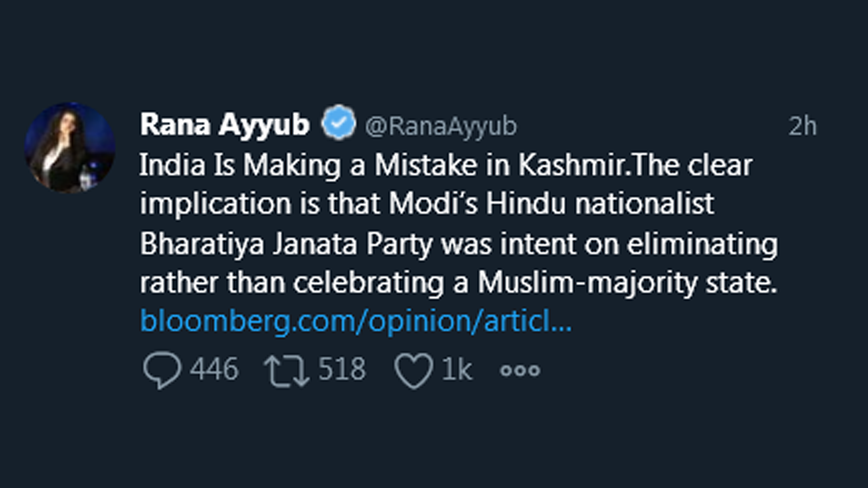Click the word "Modi's" in the tweet

click(x=433, y=204)
